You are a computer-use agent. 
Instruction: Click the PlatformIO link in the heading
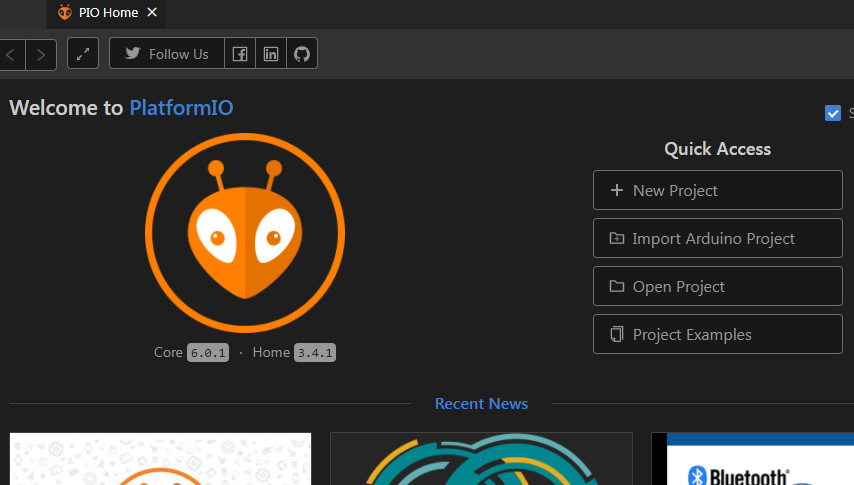coord(181,108)
